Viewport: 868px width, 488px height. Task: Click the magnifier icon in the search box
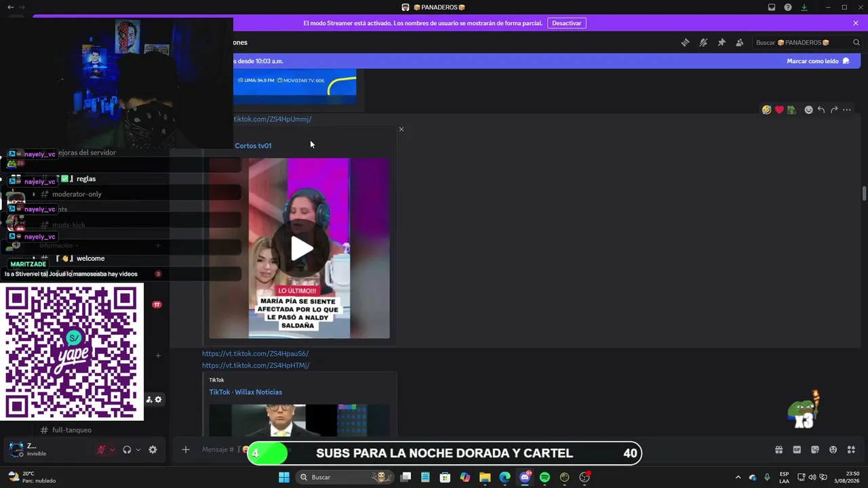tap(856, 42)
